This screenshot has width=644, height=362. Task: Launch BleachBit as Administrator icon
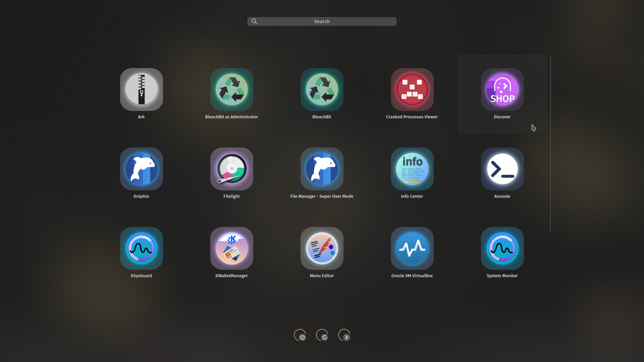(x=231, y=89)
